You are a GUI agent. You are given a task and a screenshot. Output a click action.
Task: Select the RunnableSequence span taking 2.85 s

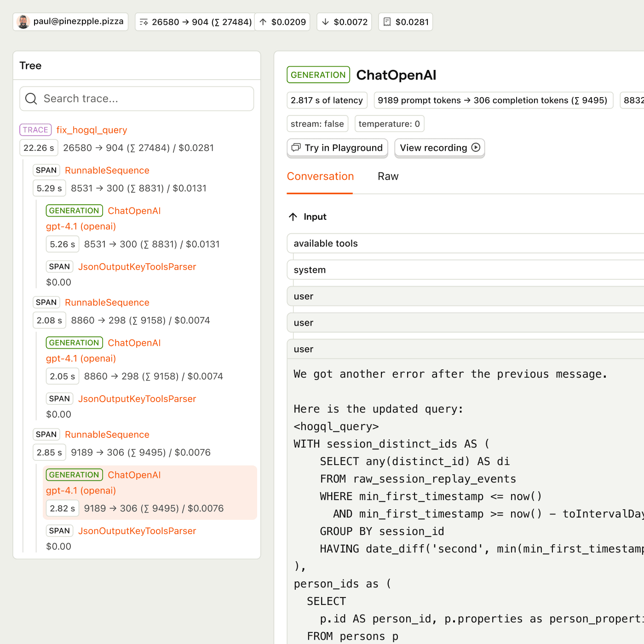click(x=107, y=435)
